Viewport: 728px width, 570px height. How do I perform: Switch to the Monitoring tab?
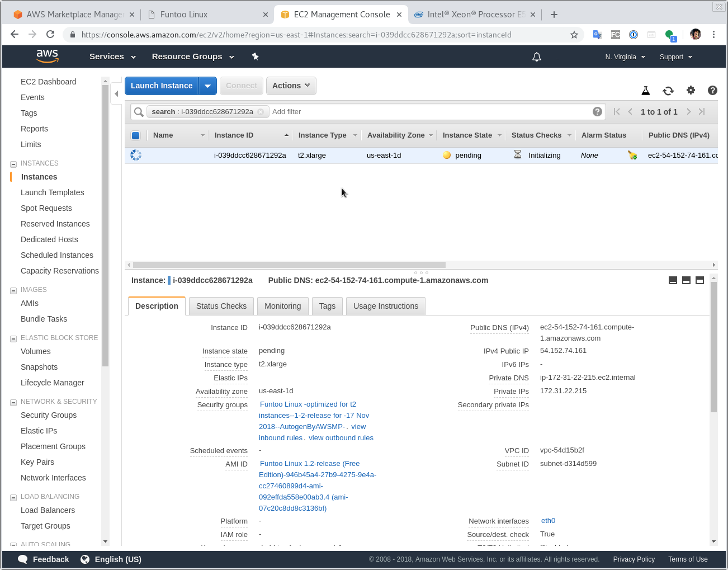(x=282, y=306)
